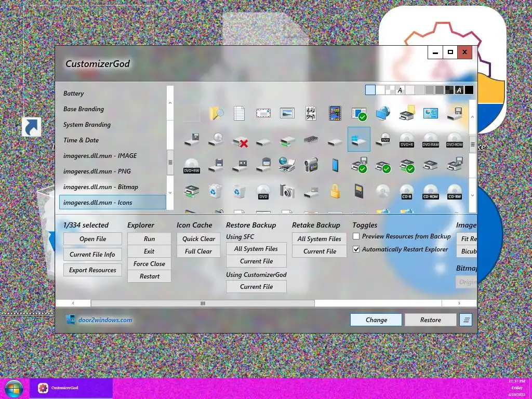The image size is (532, 399).
Task: Select imageres.dll.mun - PNG category
Action: (x=112, y=171)
